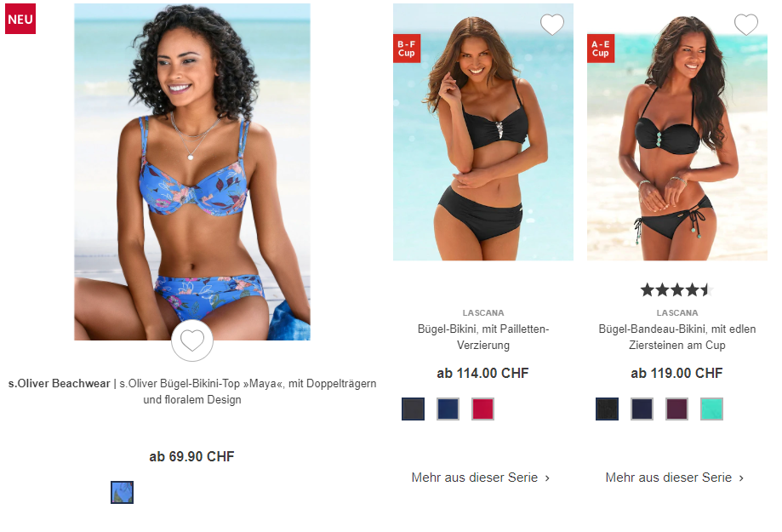
Task: Open star rating of Bandeau bikini
Action: 676,289
